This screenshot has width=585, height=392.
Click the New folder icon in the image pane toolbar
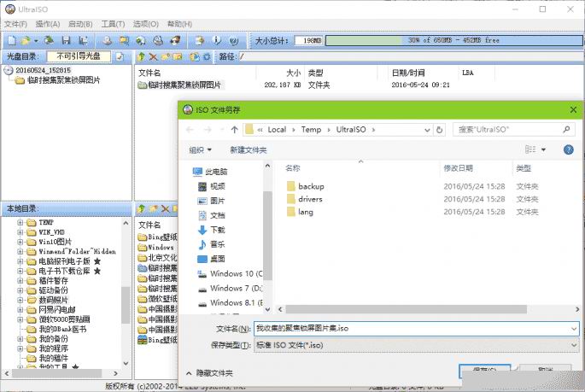tap(166, 56)
